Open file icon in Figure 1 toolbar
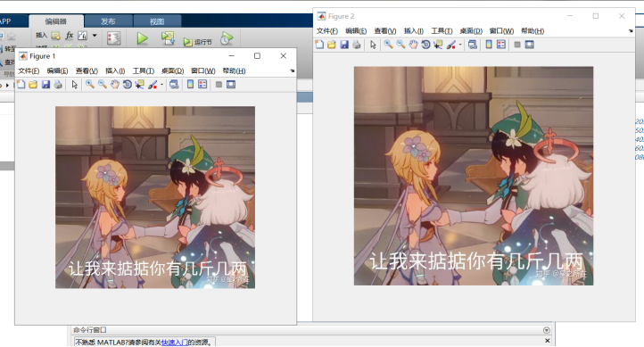Viewport: 644px width, 347px height. pyautogui.click(x=33, y=85)
